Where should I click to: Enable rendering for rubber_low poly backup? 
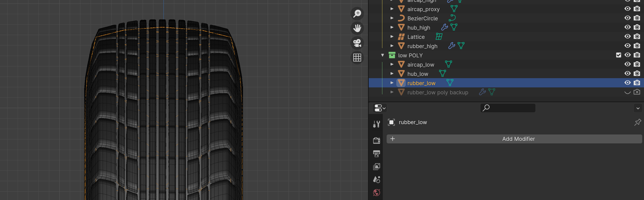[637, 92]
